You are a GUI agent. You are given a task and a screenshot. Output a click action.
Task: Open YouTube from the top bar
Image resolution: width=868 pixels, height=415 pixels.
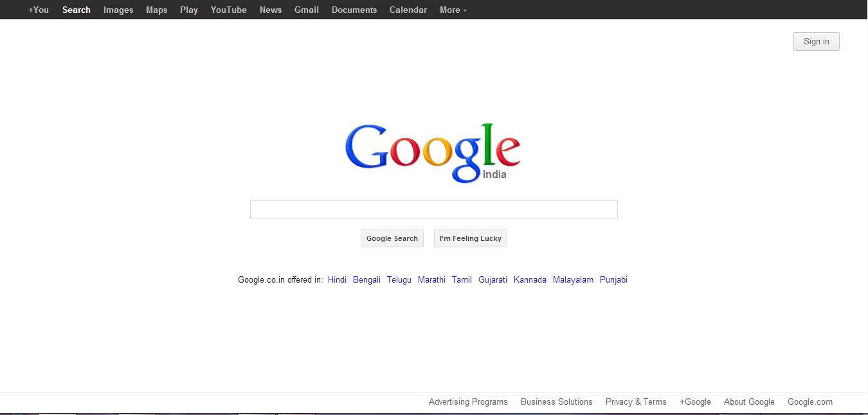[x=229, y=10]
